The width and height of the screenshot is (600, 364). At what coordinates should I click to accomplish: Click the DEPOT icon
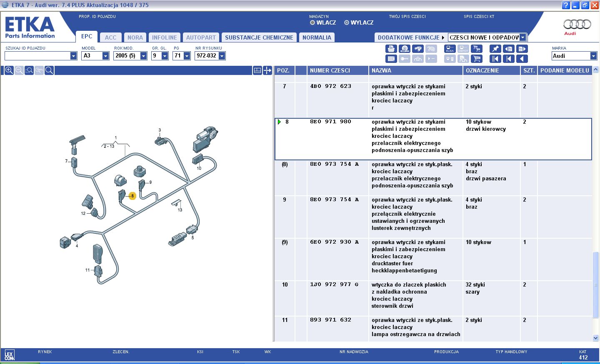463,49
